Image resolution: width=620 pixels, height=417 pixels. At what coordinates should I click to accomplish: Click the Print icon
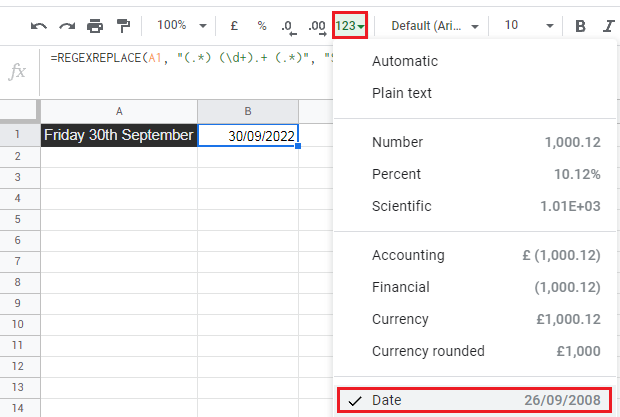(95, 26)
